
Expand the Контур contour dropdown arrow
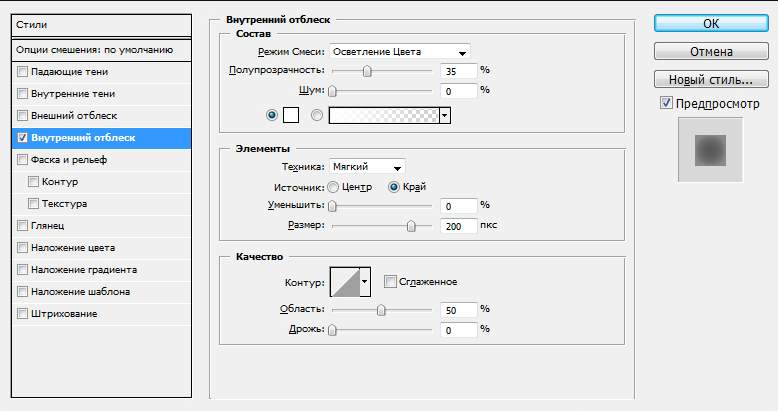[x=365, y=282]
